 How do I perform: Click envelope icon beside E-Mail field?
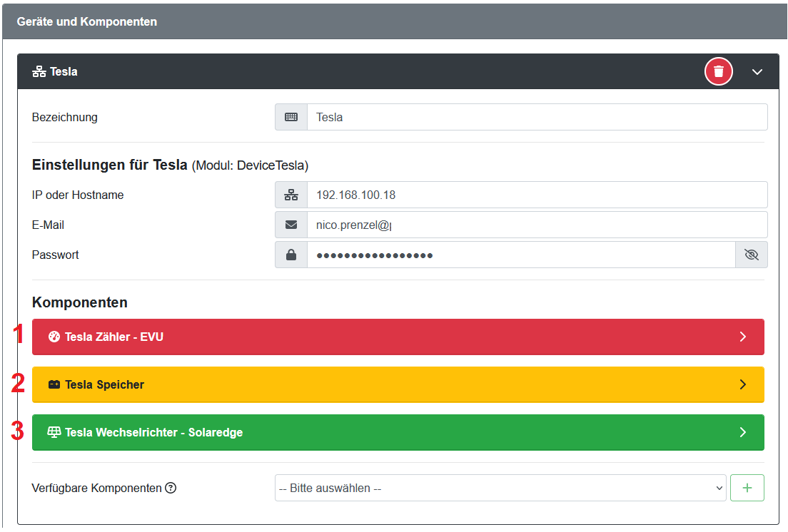coord(291,225)
